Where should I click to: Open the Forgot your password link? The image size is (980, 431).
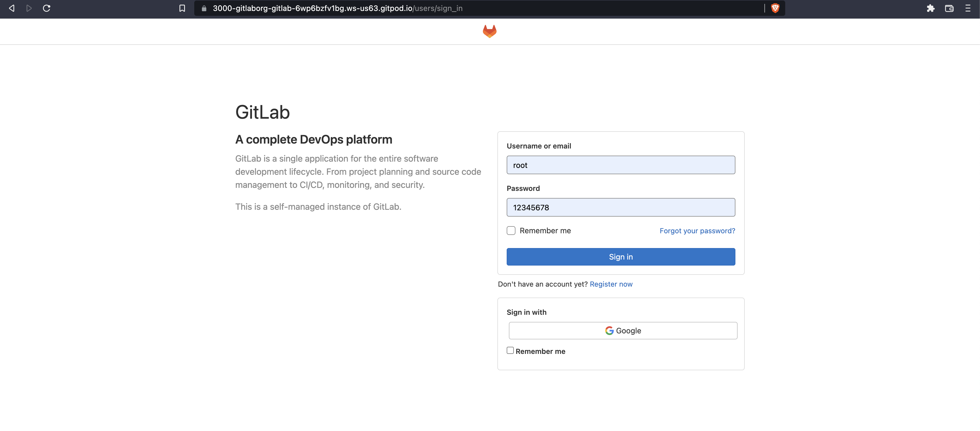tap(697, 231)
